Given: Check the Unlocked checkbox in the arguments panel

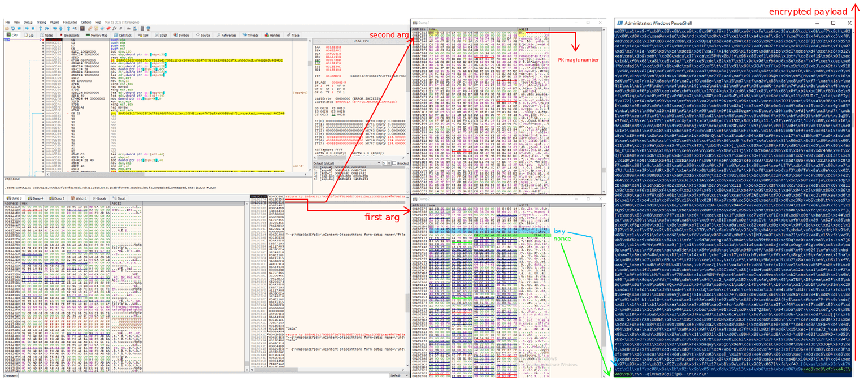Looking at the screenshot, I should [x=394, y=163].
